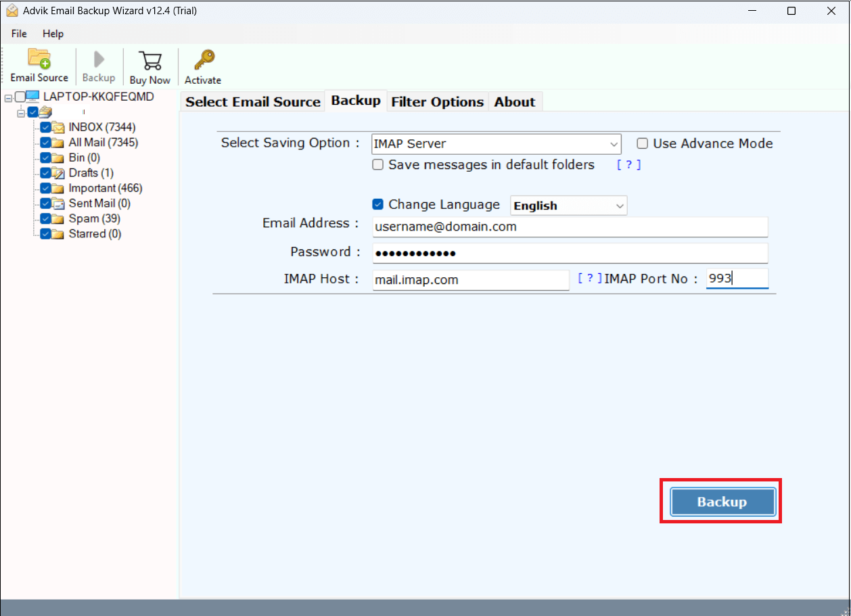This screenshot has height=616, width=851.
Task: Select Drafts (1) tree label
Action: [91, 173]
